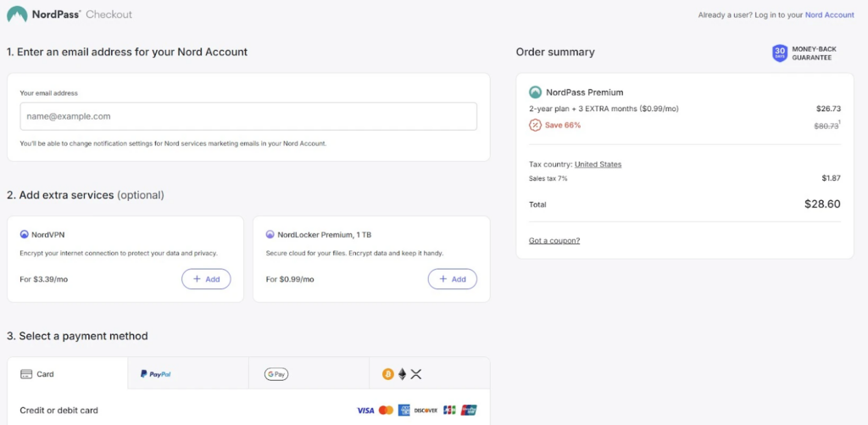This screenshot has height=425, width=868.
Task: Click the XRP icon in crypto tab
Action: 416,374
